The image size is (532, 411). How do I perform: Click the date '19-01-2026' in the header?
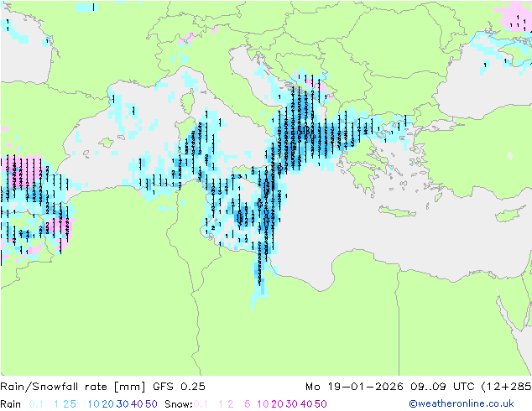365,386
